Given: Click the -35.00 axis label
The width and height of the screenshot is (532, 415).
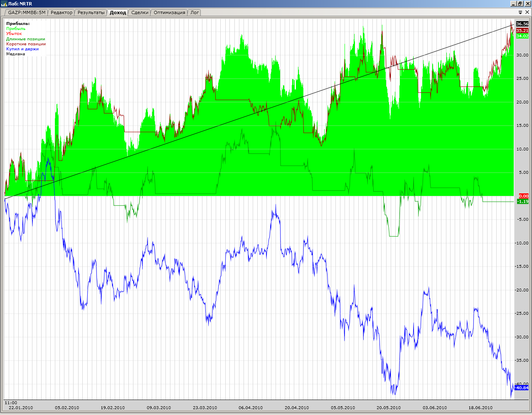Looking at the screenshot, I should point(522,361).
